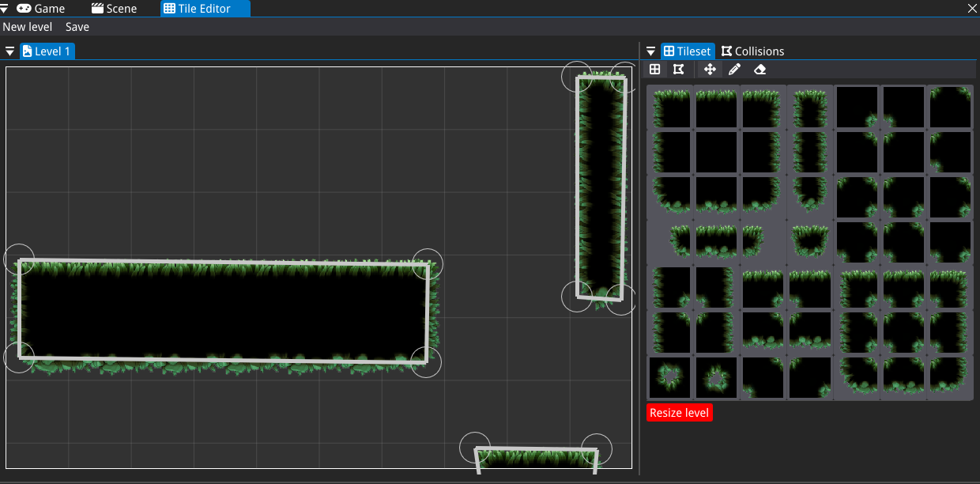Pick the bottom-right tile in the tileset
This screenshot has height=484, width=980.
pos(950,377)
